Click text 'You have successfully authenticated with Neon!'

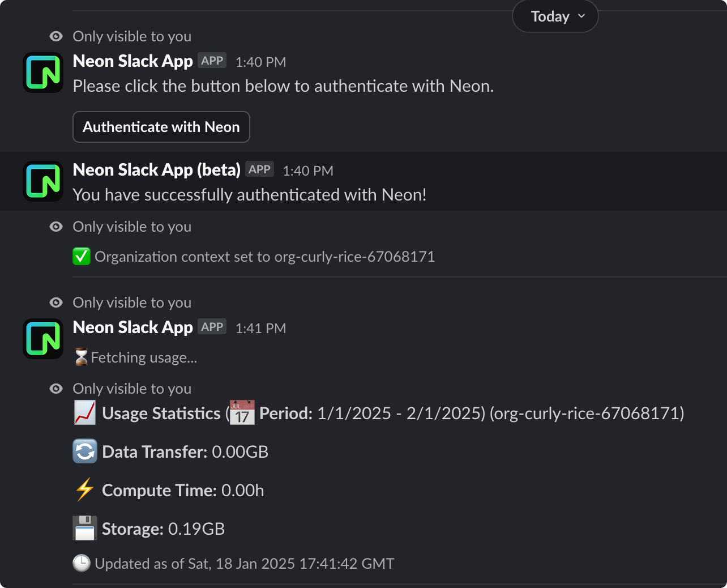coord(250,195)
